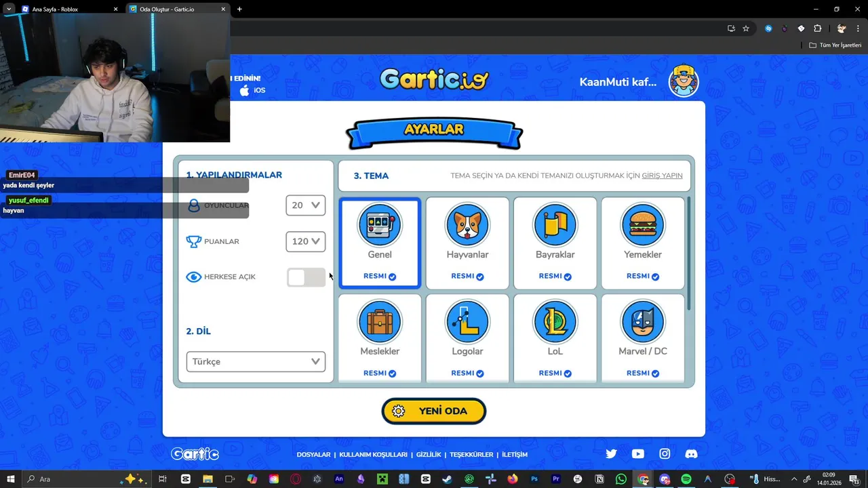The image size is (868, 488).
Task: Open the Oyuncular 20 dropdown
Action: 305,205
